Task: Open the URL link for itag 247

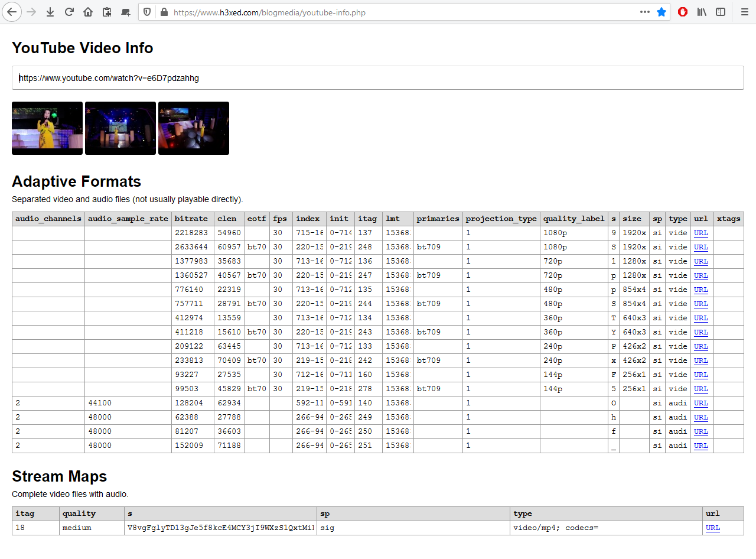Action: click(x=701, y=275)
